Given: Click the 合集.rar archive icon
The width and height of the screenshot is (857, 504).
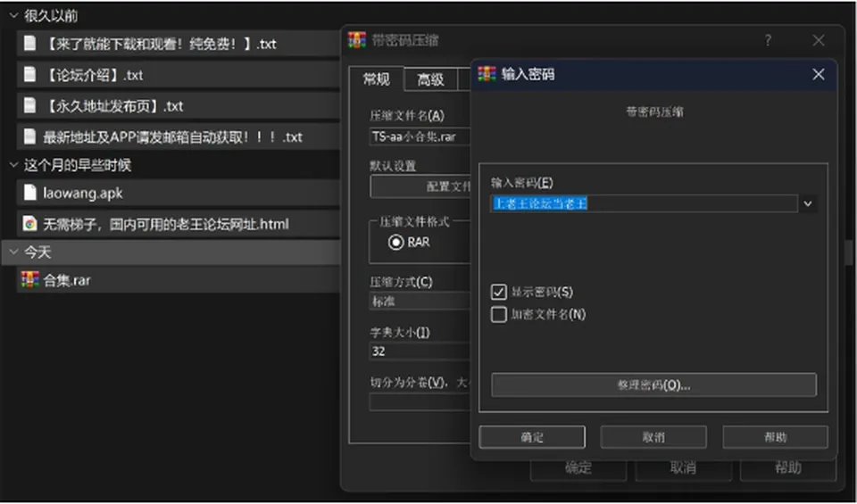Looking at the screenshot, I should click(29, 280).
